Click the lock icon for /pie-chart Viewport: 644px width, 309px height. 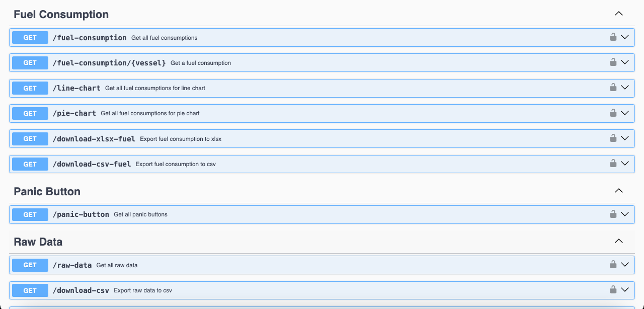coord(613,113)
